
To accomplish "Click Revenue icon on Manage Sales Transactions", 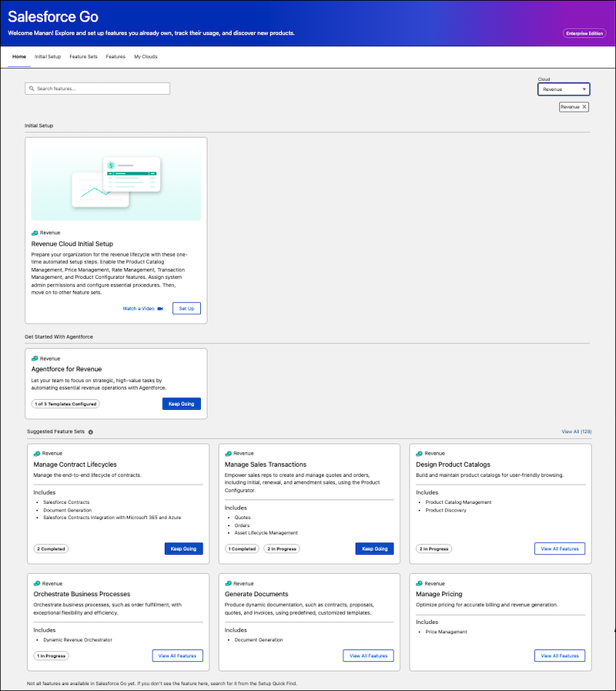I will click(x=228, y=454).
